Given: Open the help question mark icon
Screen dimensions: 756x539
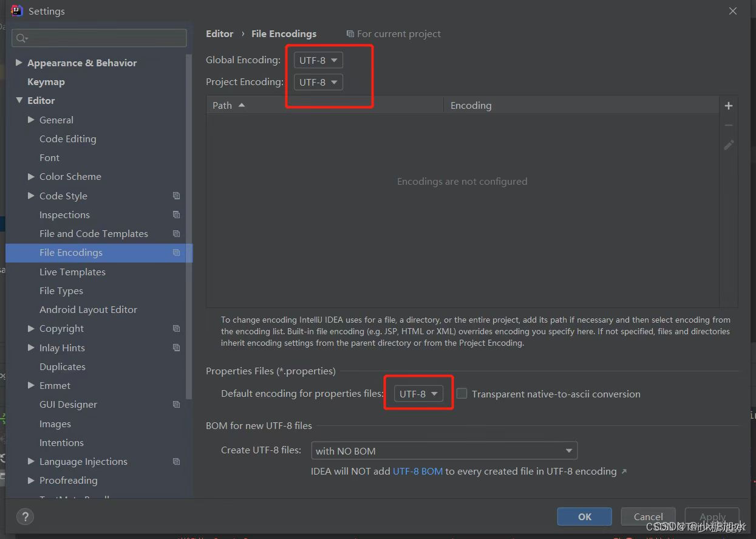Looking at the screenshot, I should coord(25,517).
